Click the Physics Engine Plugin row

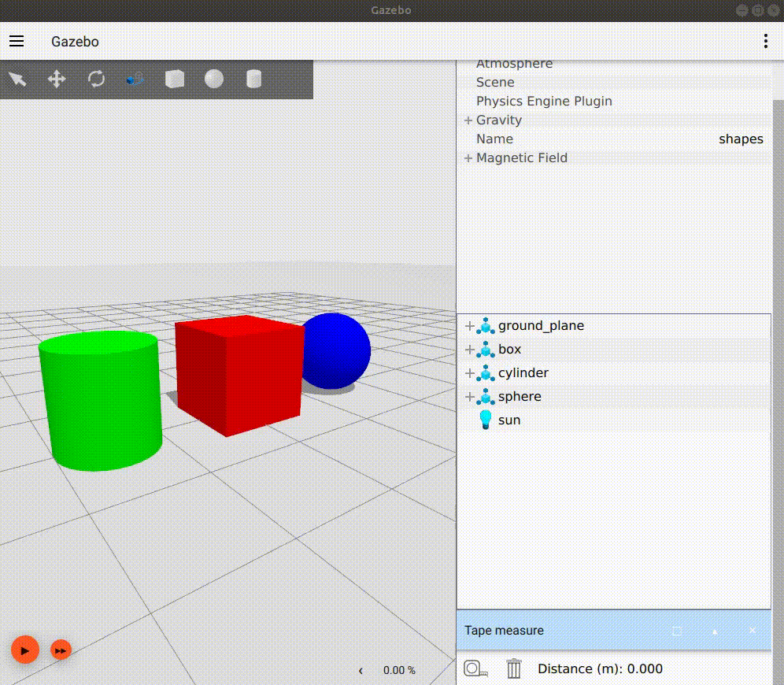point(614,101)
